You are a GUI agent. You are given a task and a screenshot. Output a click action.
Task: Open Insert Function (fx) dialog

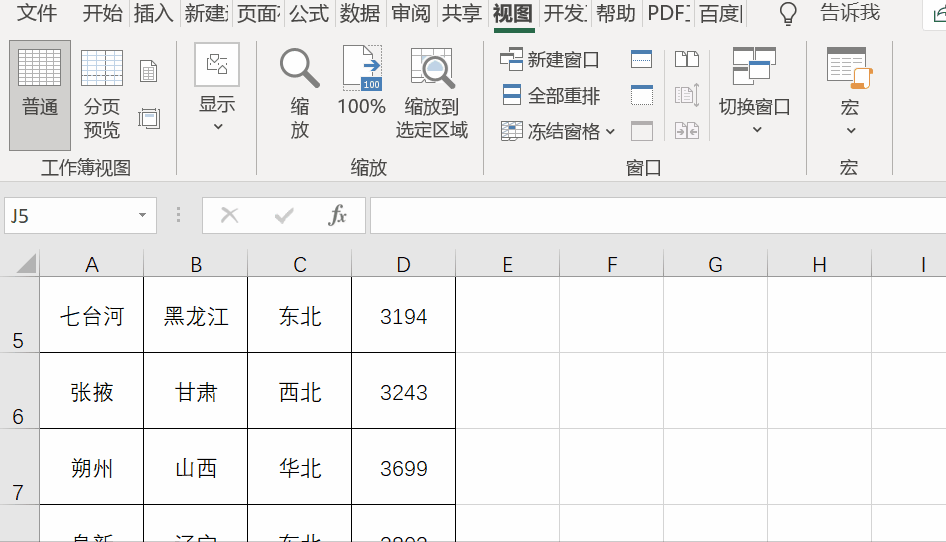pos(337,215)
